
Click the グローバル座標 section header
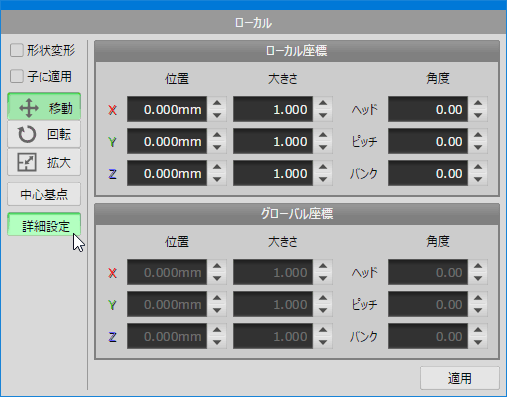(x=297, y=214)
